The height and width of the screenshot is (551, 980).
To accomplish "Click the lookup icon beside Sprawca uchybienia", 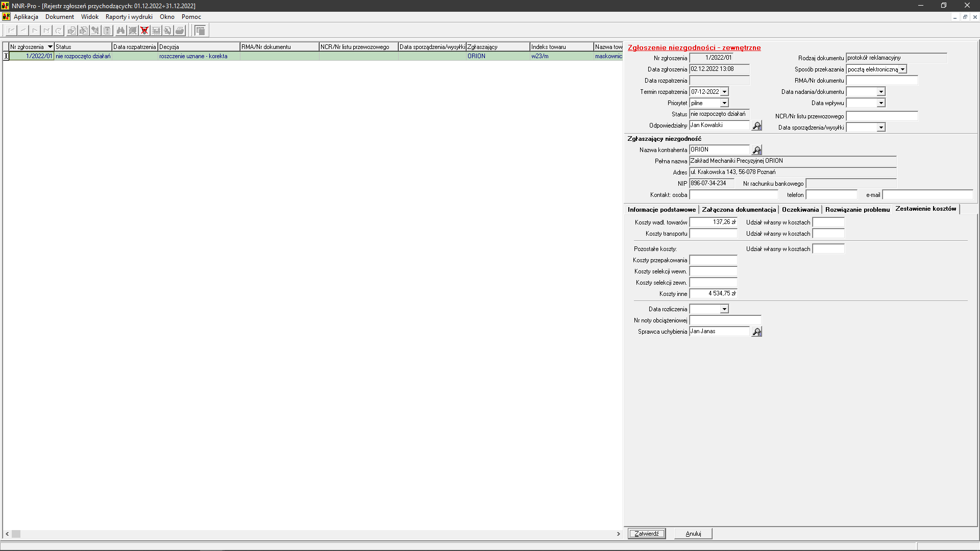I will (757, 332).
